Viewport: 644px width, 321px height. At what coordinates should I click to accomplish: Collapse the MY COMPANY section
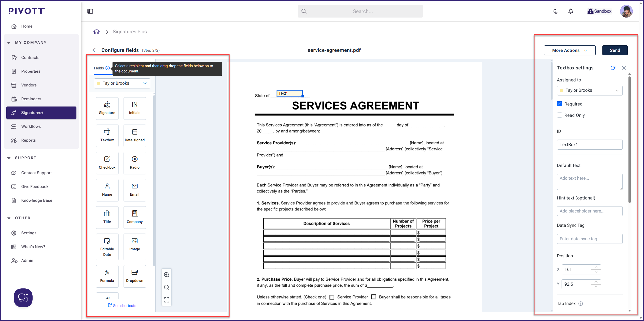click(9, 43)
